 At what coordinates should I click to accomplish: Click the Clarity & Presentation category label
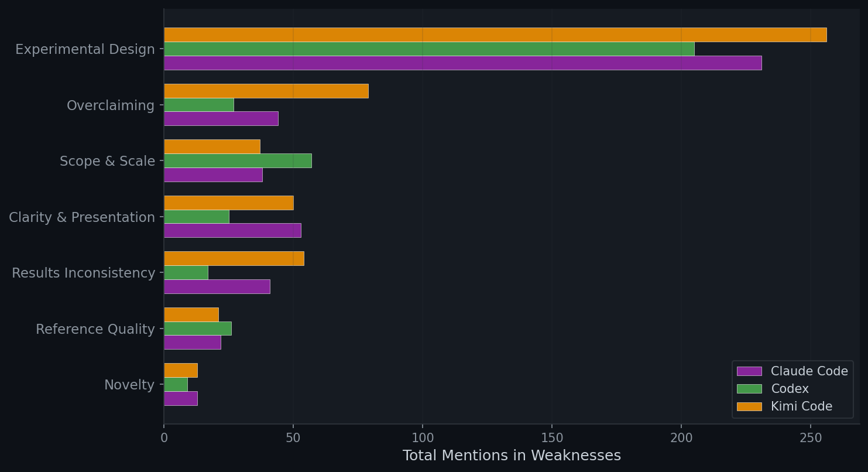pyautogui.click(x=82, y=217)
